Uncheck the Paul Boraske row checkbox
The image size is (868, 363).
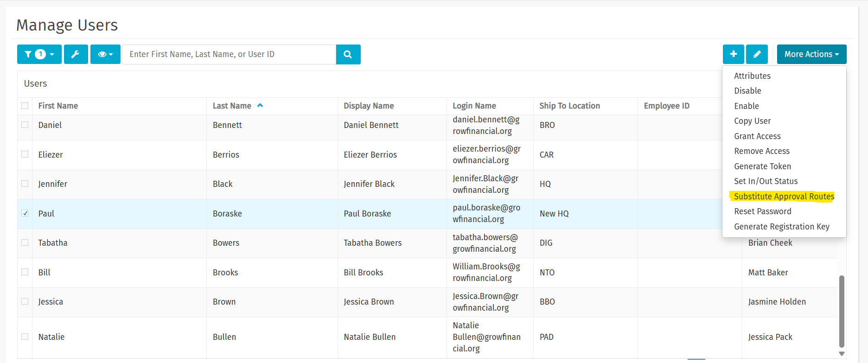[x=25, y=213]
